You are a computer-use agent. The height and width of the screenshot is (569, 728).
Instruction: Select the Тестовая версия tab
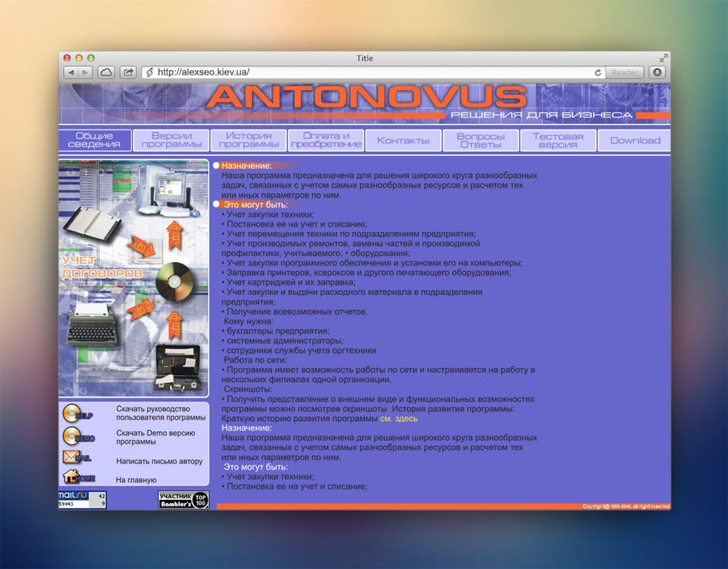point(556,140)
